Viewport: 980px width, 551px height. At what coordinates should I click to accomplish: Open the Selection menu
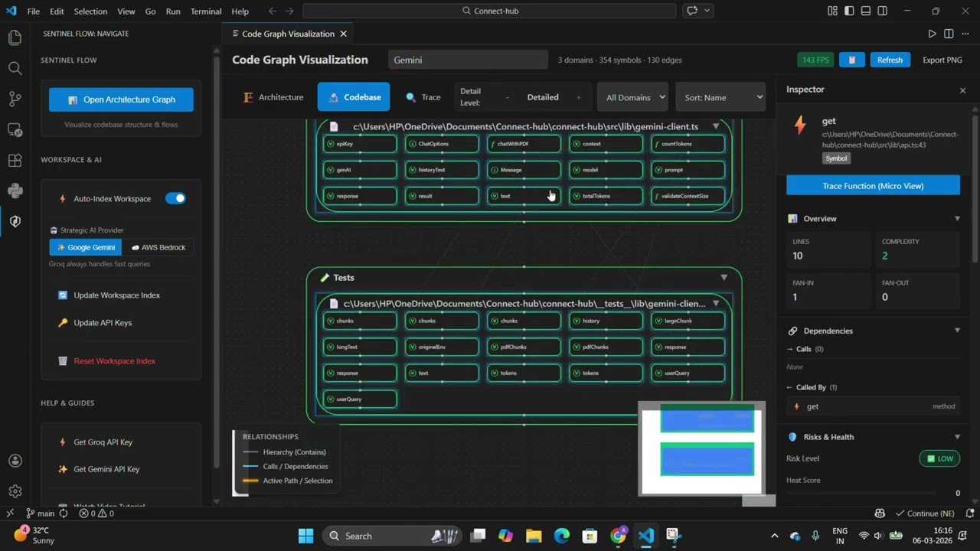pos(90,11)
